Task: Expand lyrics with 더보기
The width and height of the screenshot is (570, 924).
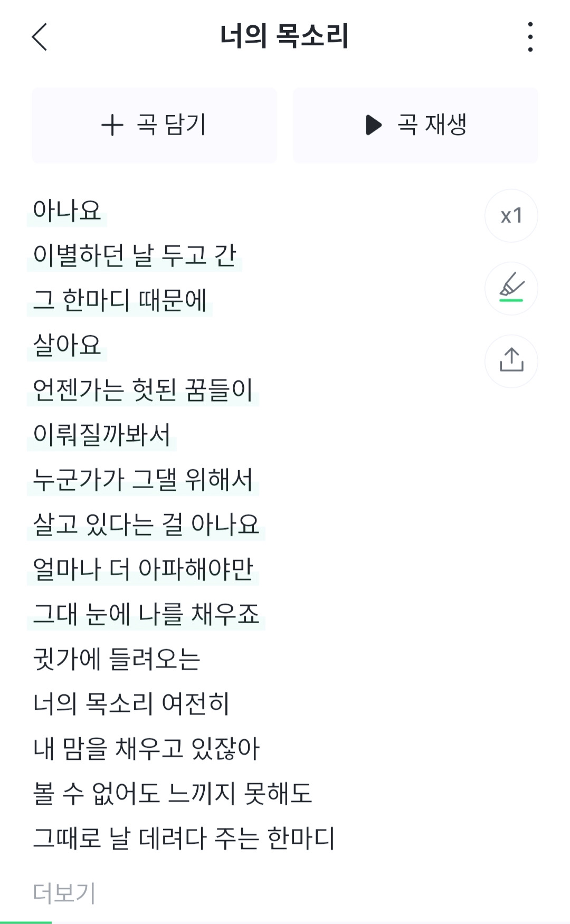Action: (64, 893)
